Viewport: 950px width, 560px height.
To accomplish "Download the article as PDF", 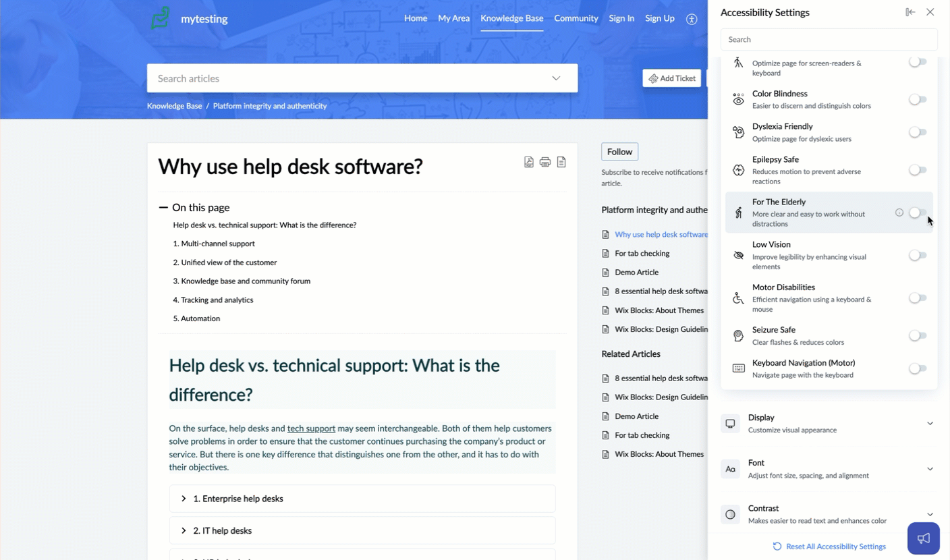I will pyautogui.click(x=529, y=162).
